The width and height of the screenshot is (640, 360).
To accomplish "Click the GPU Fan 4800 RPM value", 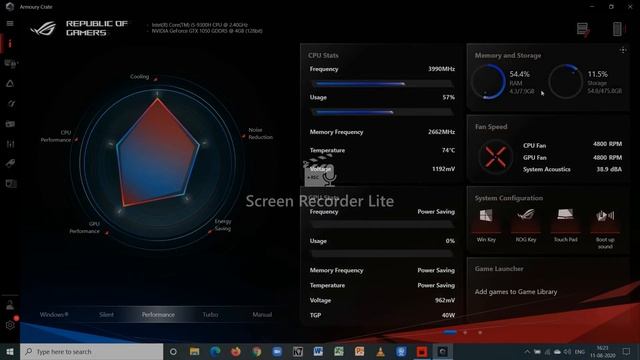I will tap(607, 158).
